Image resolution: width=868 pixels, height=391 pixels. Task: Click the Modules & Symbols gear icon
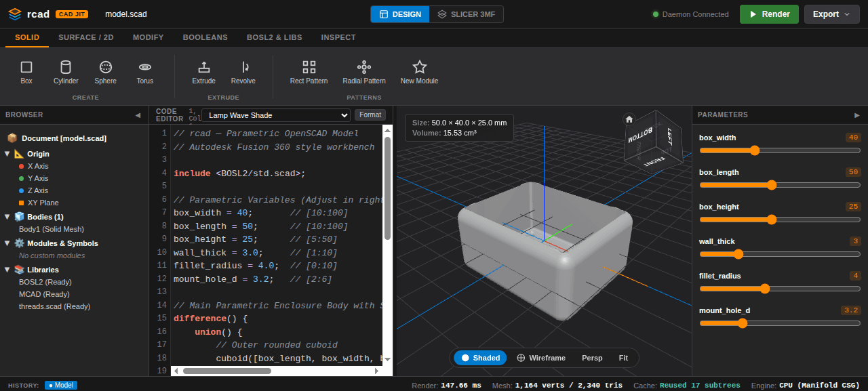19,243
